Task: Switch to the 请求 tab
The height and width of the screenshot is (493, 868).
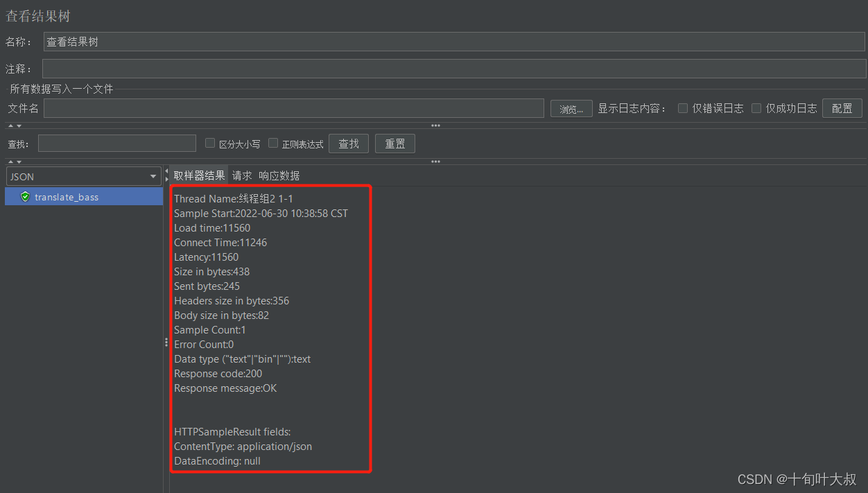Action: coord(242,175)
